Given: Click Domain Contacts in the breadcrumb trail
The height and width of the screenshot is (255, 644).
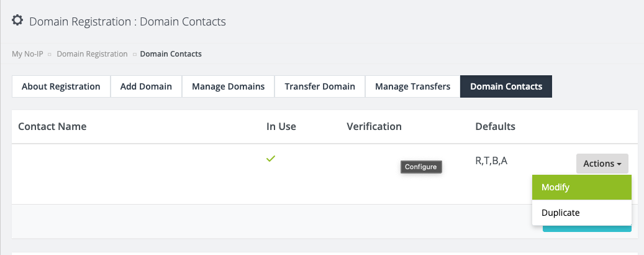Looking at the screenshot, I should (171, 54).
